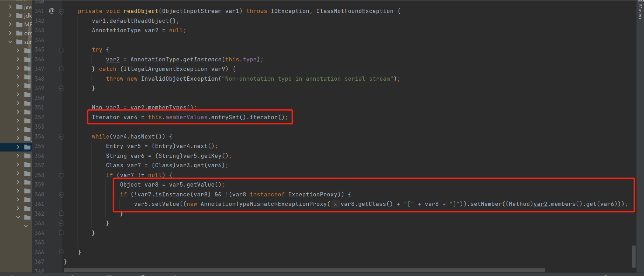Expand the ME folder chevron in project tree
This screenshot has width=644, height=276.
(x=10, y=24)
